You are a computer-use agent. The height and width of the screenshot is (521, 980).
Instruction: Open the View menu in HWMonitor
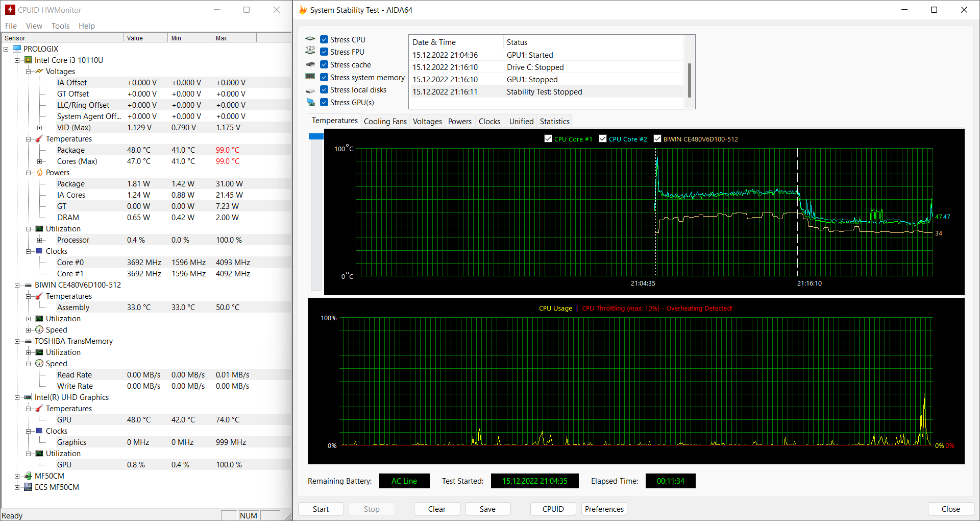tap(34, 26)
